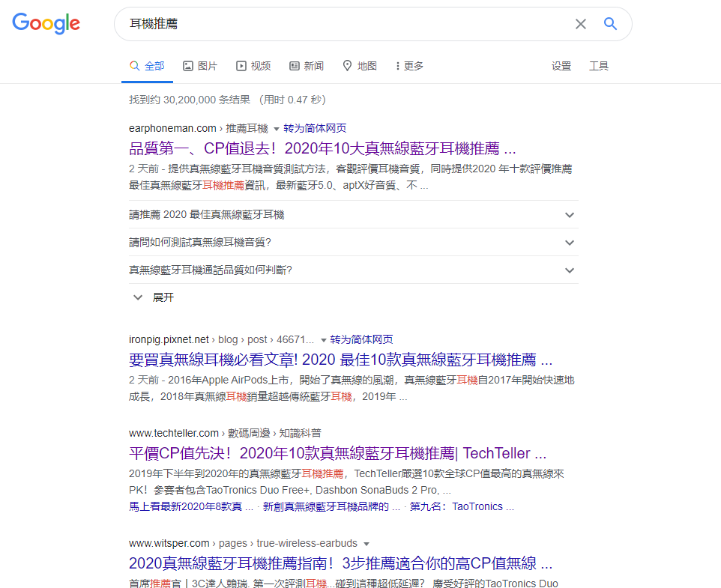
Task: Expand question 真無線藍牙耳機通話品質如何判斷
Action: (352, 270)
